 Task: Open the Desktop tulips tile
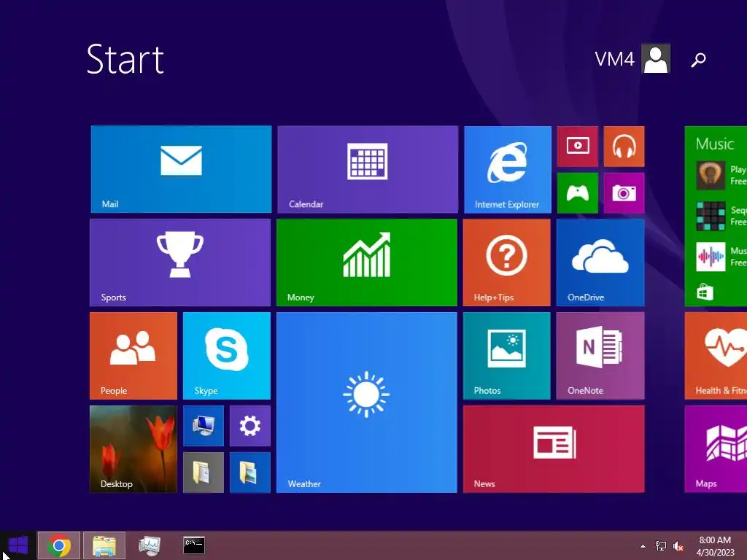pos(133,449)
